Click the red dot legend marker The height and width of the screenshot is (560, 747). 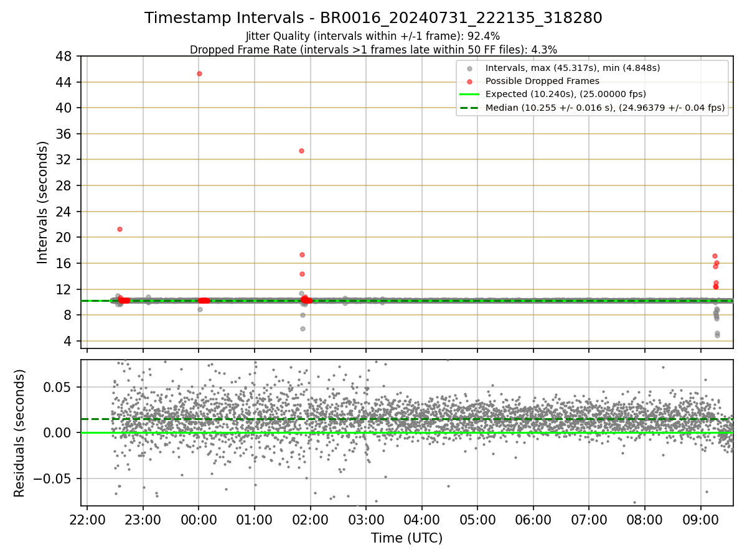tap(470, 82)
